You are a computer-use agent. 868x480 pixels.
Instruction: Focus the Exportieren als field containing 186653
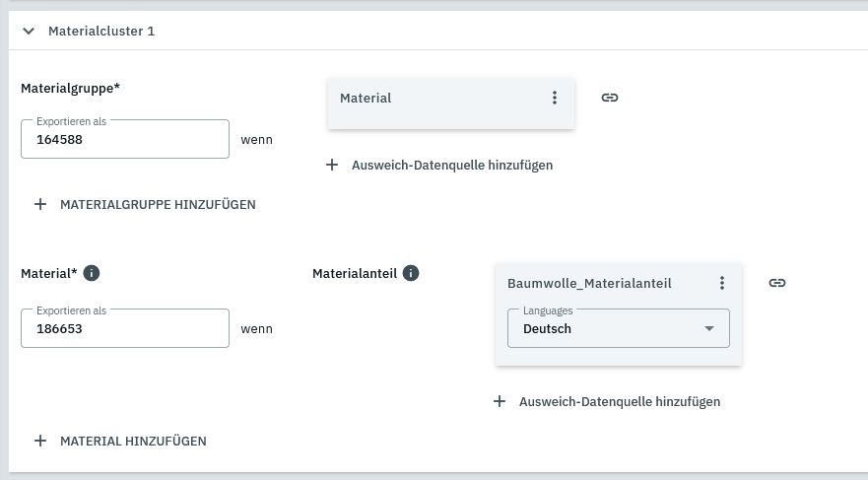point(125,328)
